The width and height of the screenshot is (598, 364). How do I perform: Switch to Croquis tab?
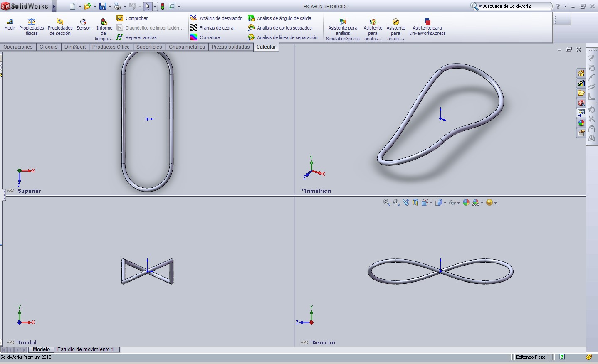click(49, 47)
